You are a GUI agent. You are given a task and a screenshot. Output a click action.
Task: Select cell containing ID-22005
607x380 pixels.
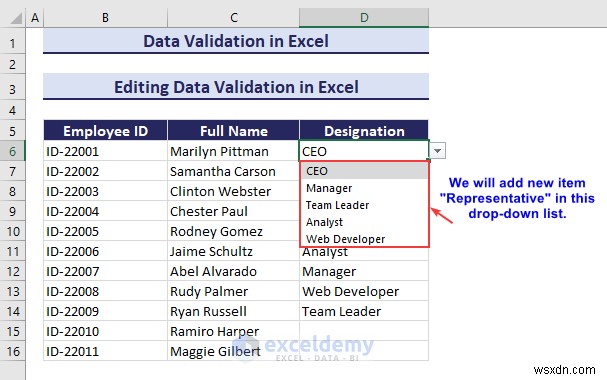(x=105, y=231)
